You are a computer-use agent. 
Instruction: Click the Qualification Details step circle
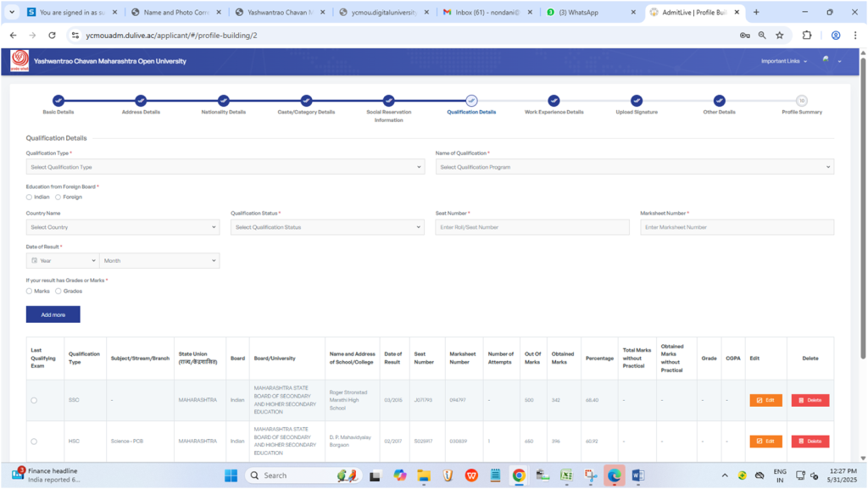(471, 101)
